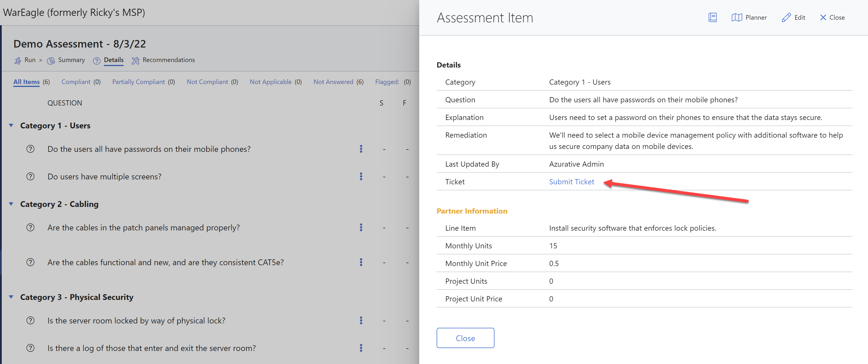Open three-dot menu for multiple screens row
868x364 pixels.
[361, 176]
